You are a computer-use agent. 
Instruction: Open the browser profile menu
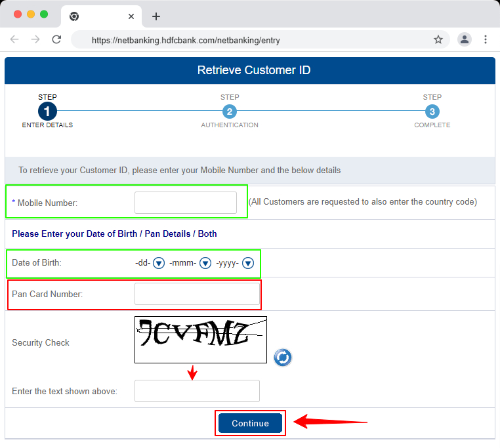coord(465,39)
